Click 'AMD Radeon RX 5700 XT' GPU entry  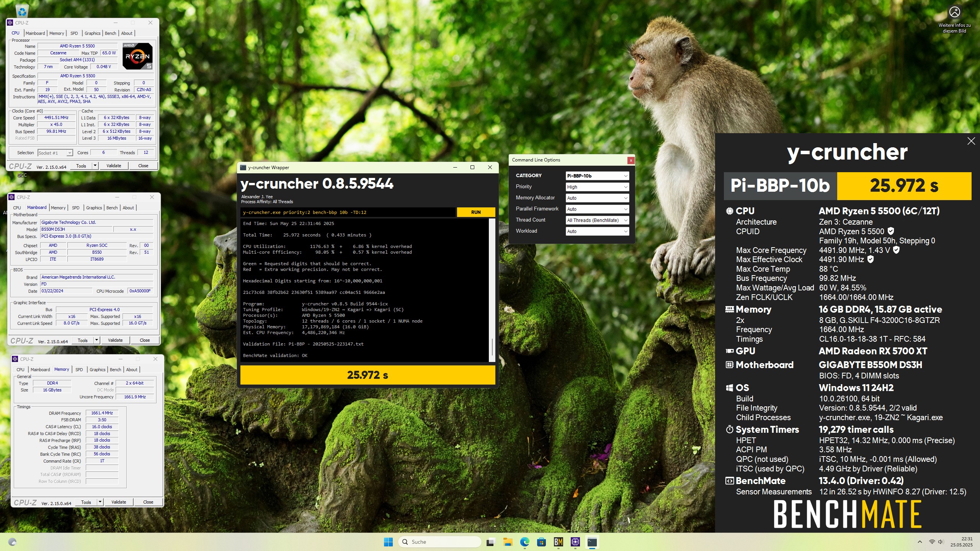tap(873, 351)
